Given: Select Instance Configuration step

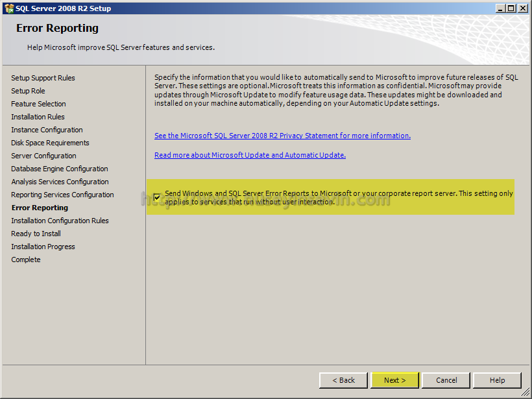Looking at the screenshot, I should 47,130.
